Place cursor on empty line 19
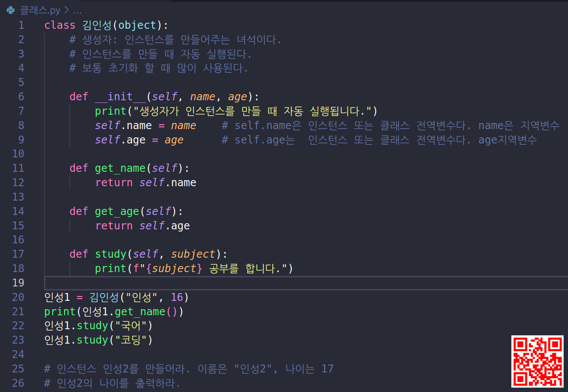Image resolution: width=568 pixels, height=392 pixels. (306, 283)
